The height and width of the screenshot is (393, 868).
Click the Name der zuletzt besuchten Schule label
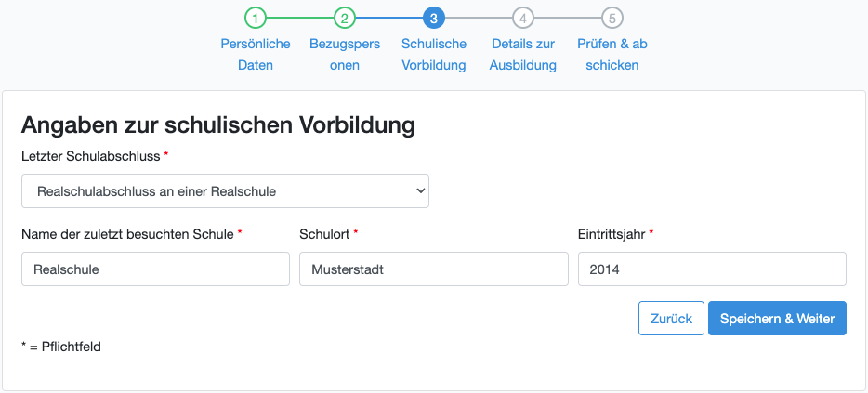(127, 234)
